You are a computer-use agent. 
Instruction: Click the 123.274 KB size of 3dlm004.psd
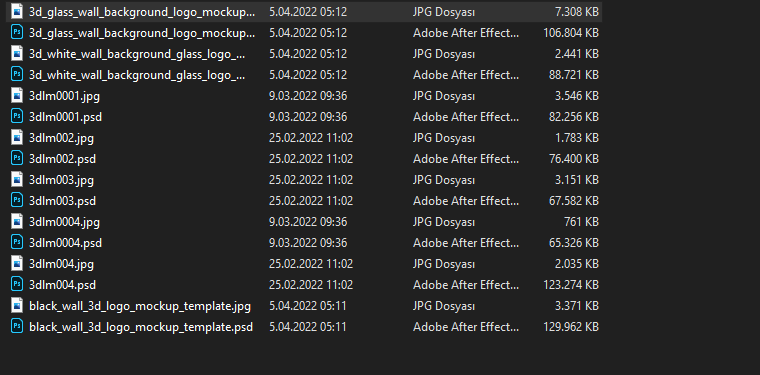(571, 285)
